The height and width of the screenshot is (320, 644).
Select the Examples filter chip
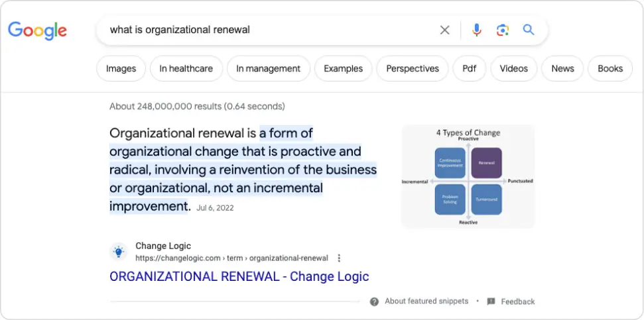pyautogui.click(x=344, y=68)
